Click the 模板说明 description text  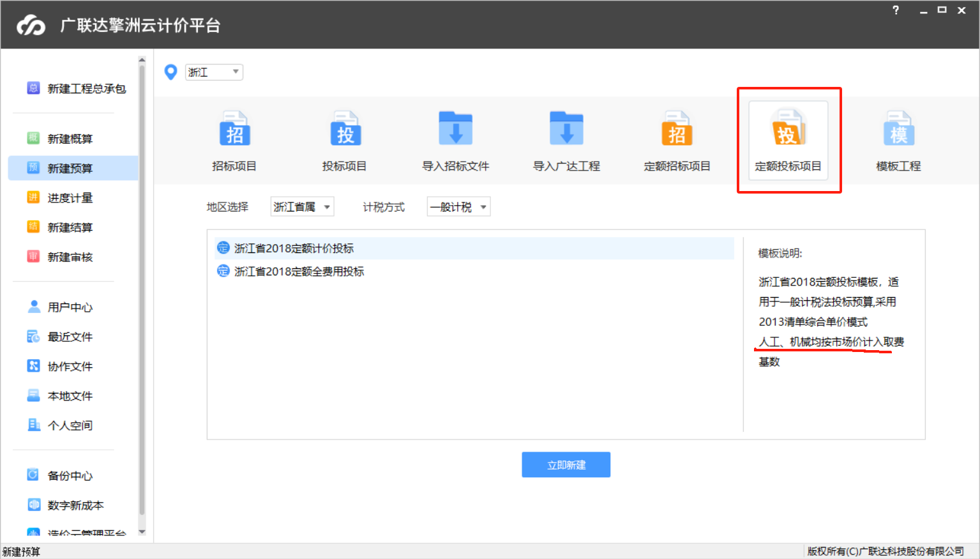click(831, 321)
